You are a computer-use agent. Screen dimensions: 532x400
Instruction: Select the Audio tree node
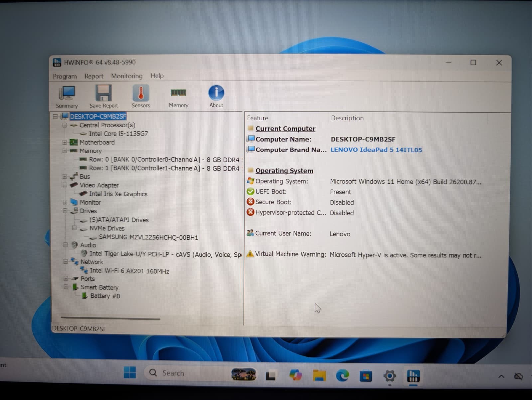(x=88, y=245)
